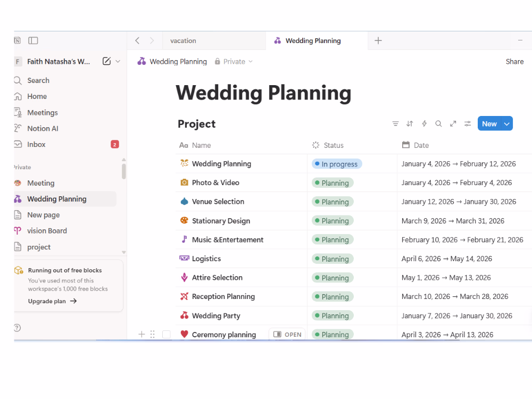Viewport: 532px width, 399px height.
Task: Click the Project database title
Action: click(x=196, y=124)
